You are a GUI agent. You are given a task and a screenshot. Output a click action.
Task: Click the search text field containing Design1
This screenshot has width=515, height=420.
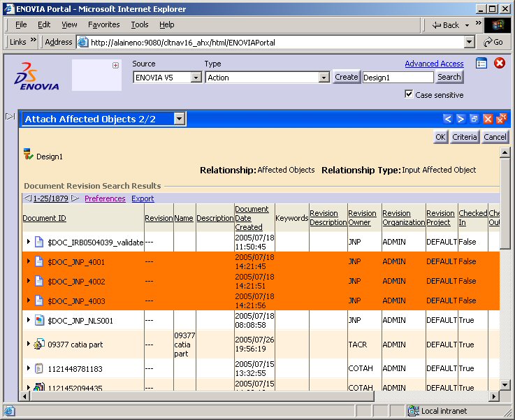pos(398,78)
